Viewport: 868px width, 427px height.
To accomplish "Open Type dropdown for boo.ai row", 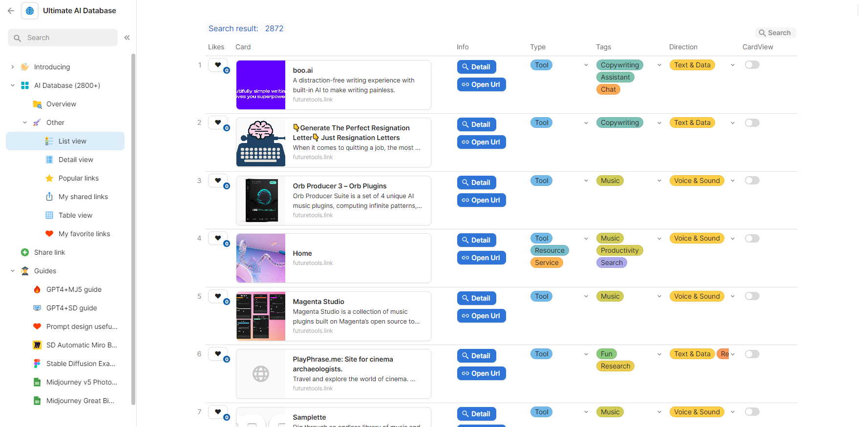I will tap(586, 65).
